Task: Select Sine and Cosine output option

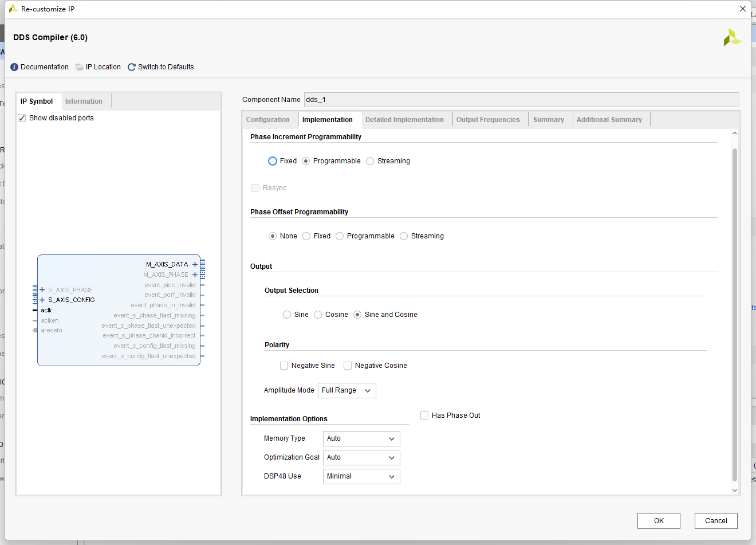Action: [x=357, y=315]
